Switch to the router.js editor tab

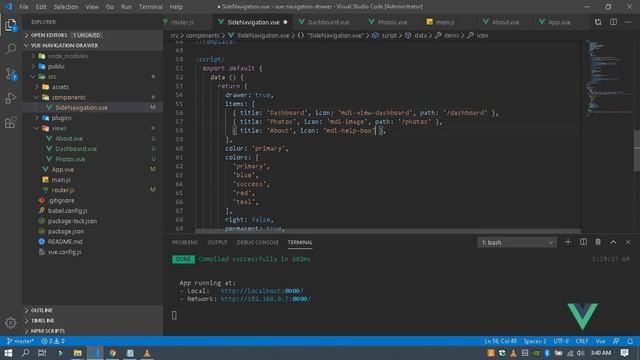183,22
